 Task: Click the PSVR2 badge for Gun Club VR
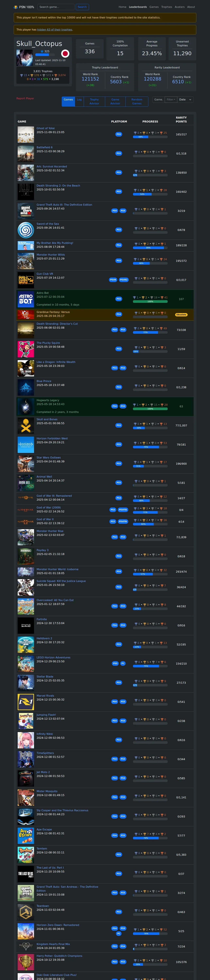(124, 280)
